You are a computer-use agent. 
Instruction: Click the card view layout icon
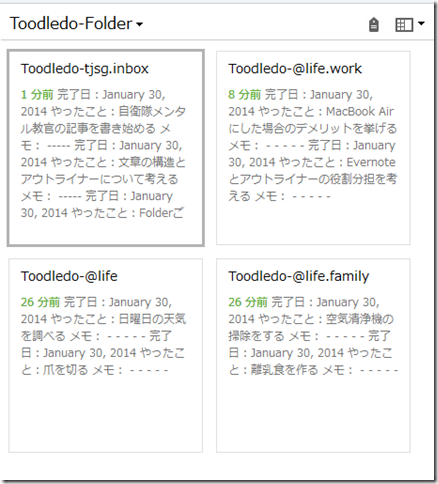pyautogui.click(x=404, y=25)
